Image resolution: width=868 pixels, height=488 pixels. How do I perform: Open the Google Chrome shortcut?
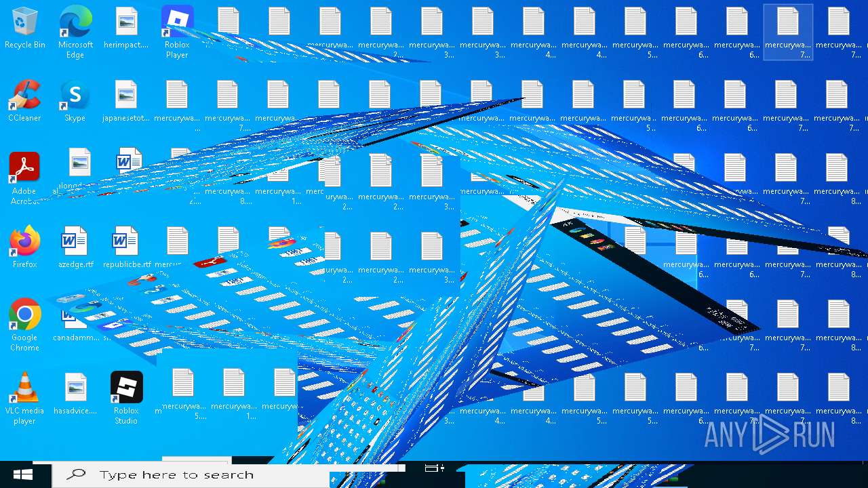tap(24, 325)
